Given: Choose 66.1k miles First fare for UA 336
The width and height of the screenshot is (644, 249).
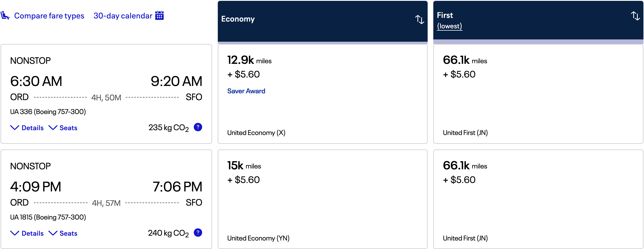Looking at the screenshot, I should [538, 94].
